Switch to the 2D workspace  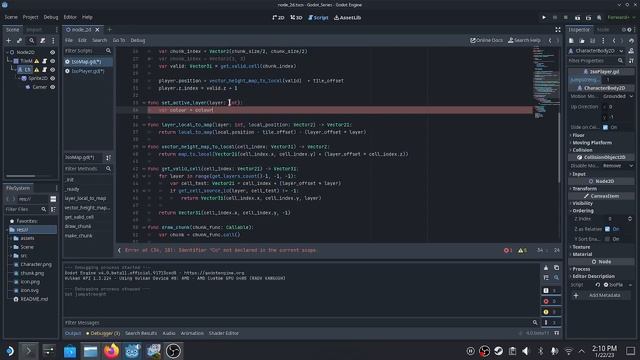click(x=278, y=18)
